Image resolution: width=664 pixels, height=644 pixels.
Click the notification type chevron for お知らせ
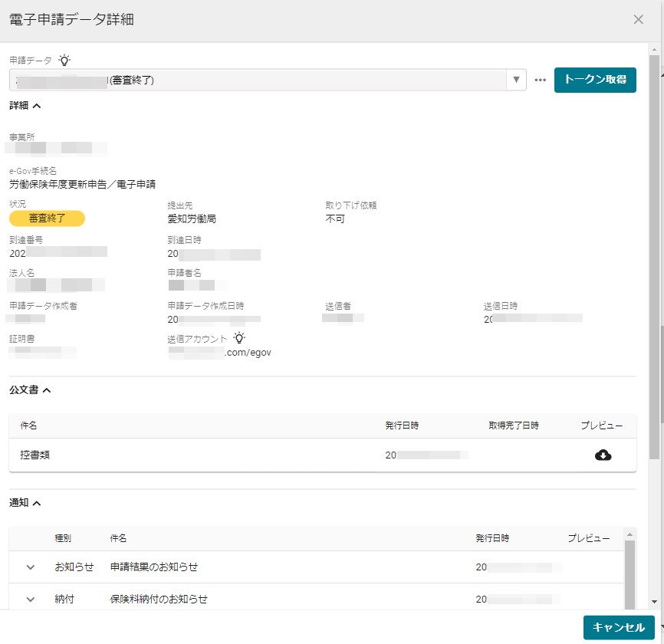click(x=31, y=567)
